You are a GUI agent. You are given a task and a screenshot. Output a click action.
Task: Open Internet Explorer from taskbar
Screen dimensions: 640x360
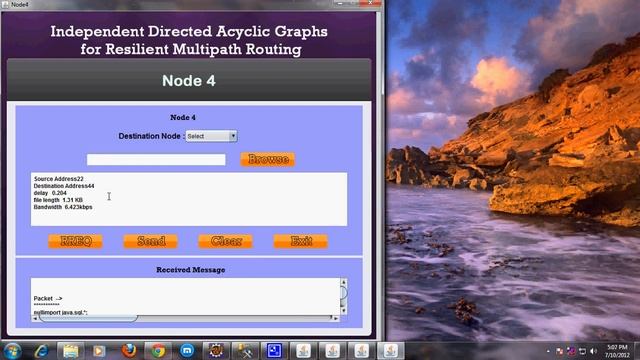click(41, 351)
